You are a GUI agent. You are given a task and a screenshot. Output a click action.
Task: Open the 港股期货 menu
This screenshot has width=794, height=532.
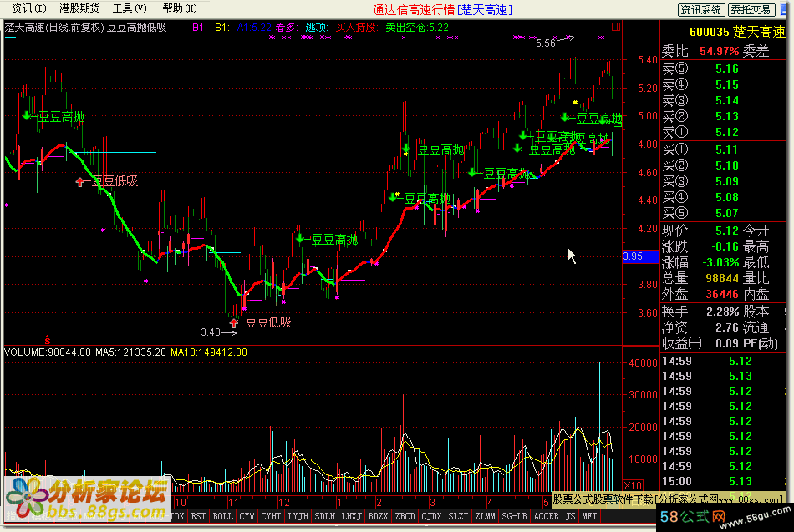click(x=79, y=8)
